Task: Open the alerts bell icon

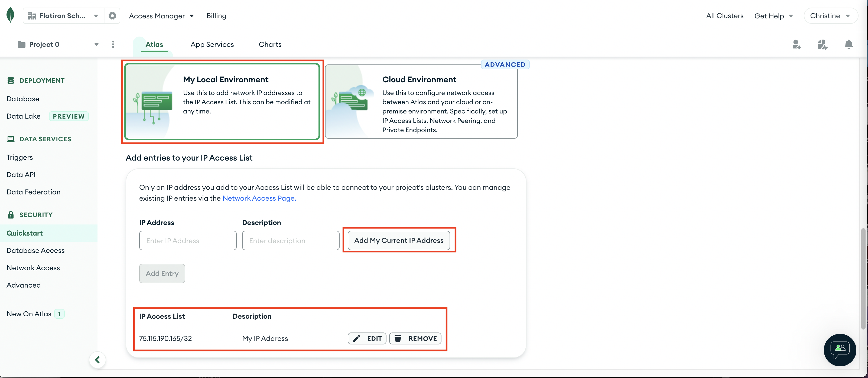Action: 849,44
